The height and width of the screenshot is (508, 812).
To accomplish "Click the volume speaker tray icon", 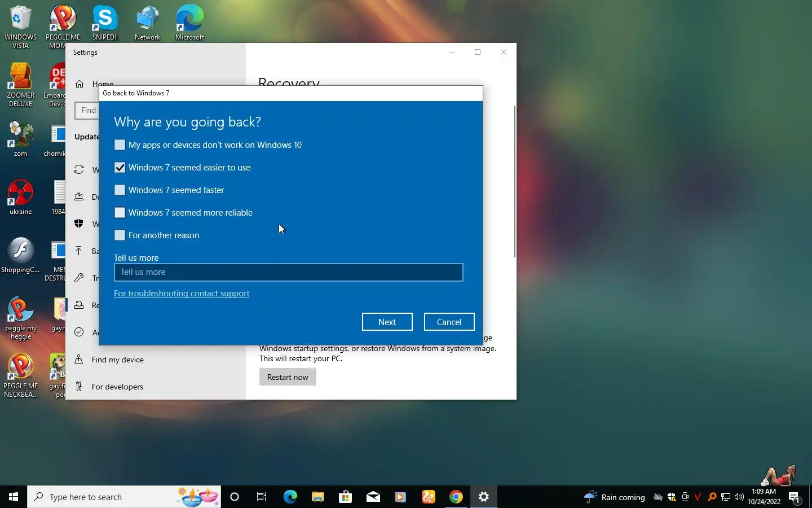I will (x=739, y=497).
